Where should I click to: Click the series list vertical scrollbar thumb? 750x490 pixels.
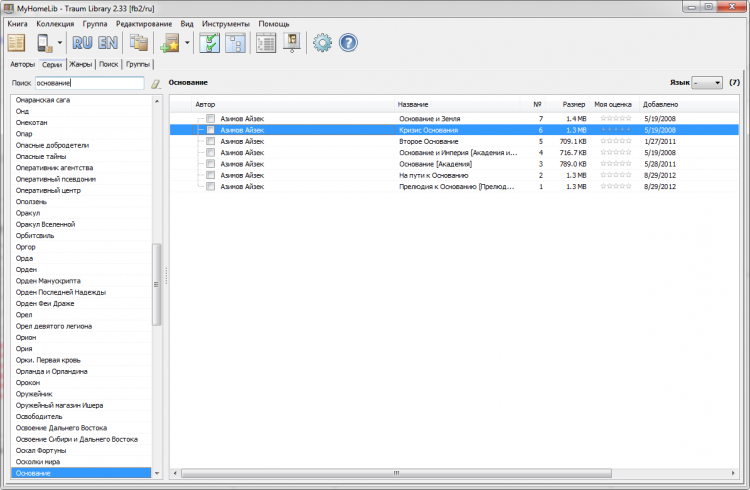(x=156, y=284)
